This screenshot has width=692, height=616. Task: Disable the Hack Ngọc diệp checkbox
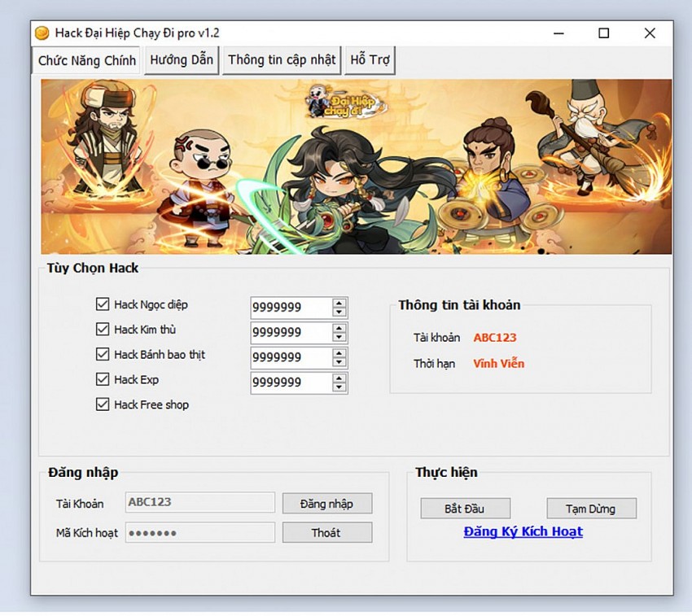[x=103, y=304]
